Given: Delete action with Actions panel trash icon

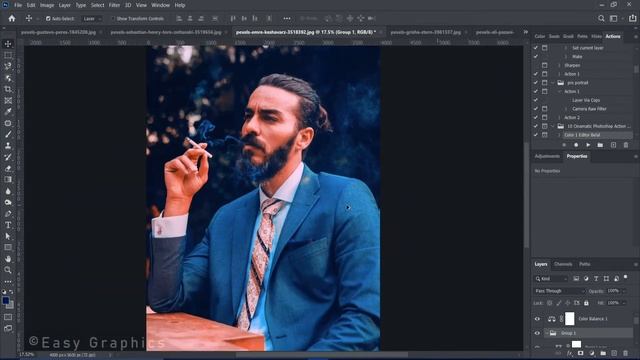Looking at the screenshot, I should pyautogui.click(x=626, y=145).
